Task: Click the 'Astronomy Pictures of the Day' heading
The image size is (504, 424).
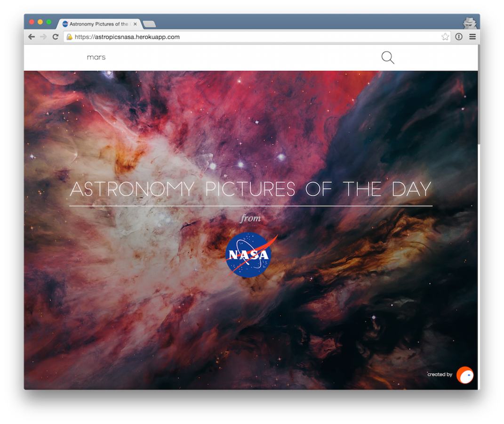Action: click(x=250, y=189)
